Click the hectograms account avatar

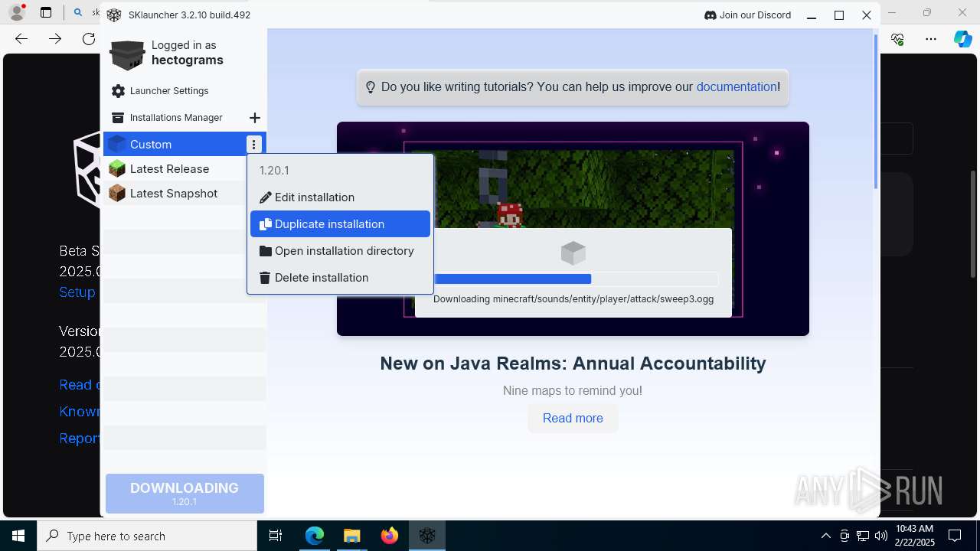127,54
